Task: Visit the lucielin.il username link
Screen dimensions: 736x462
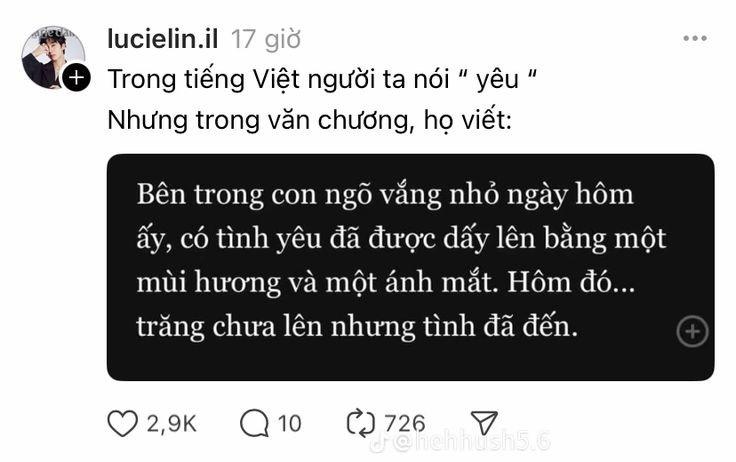Action: [162, 38]
